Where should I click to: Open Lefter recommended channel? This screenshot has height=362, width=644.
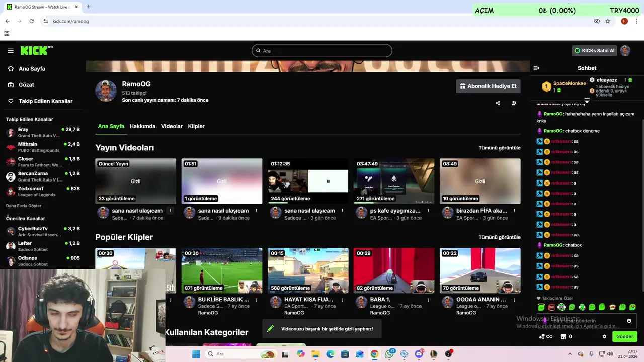(x=43, y=246)
